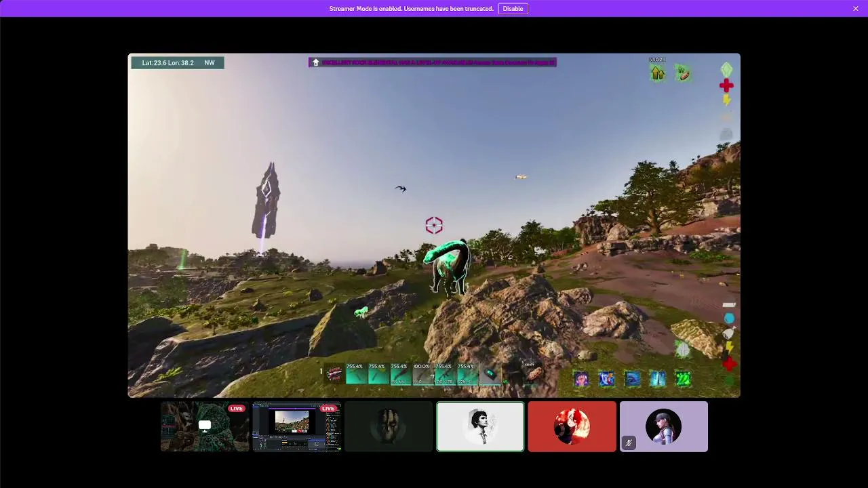868x488 pixels.
Task: Select hotbar slot two weapon
Action: click(x=356, y=375)
